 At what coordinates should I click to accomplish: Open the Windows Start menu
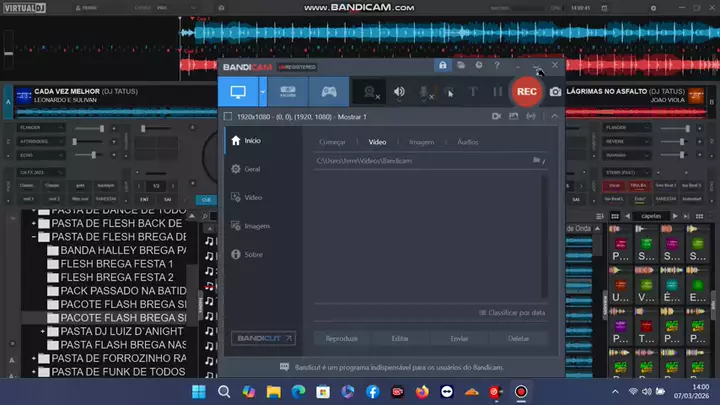coord(197,391)
